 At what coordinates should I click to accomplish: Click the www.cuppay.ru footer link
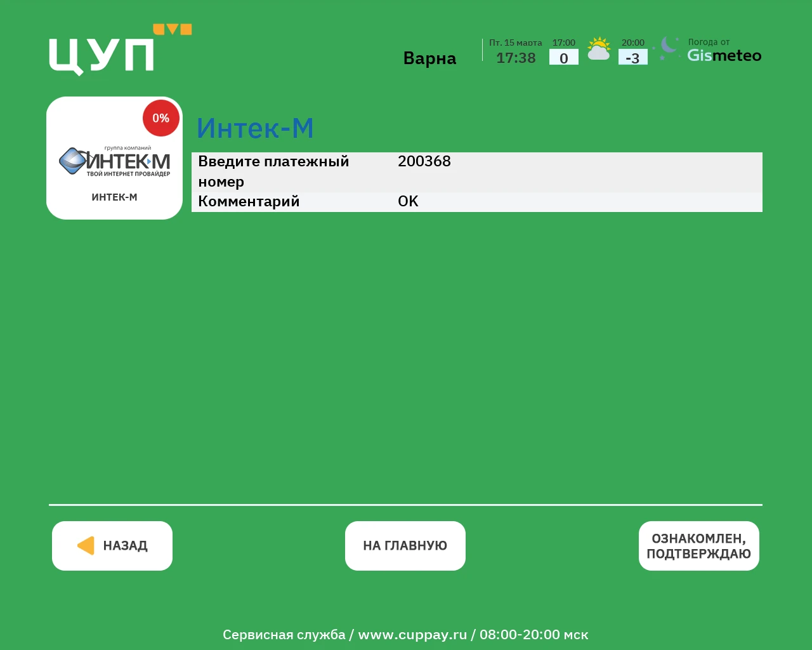(412, 635)
